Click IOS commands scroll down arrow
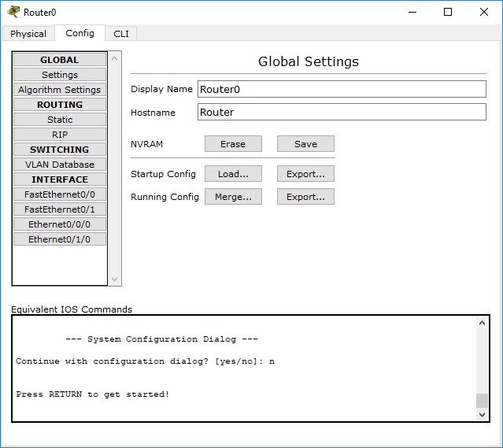503x448 pixels. click(x=482, y=414)
